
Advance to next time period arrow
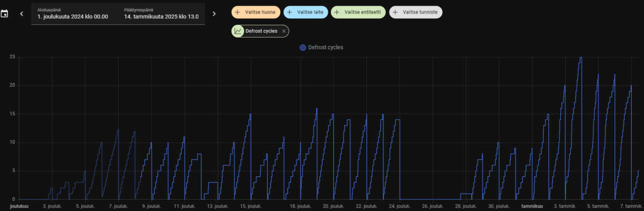214,14
